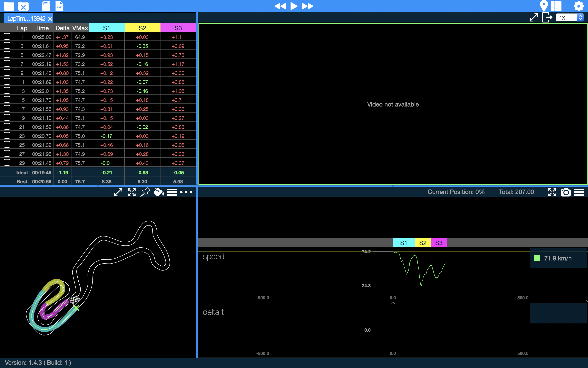Start playback with the play button

tap(294, 6)
